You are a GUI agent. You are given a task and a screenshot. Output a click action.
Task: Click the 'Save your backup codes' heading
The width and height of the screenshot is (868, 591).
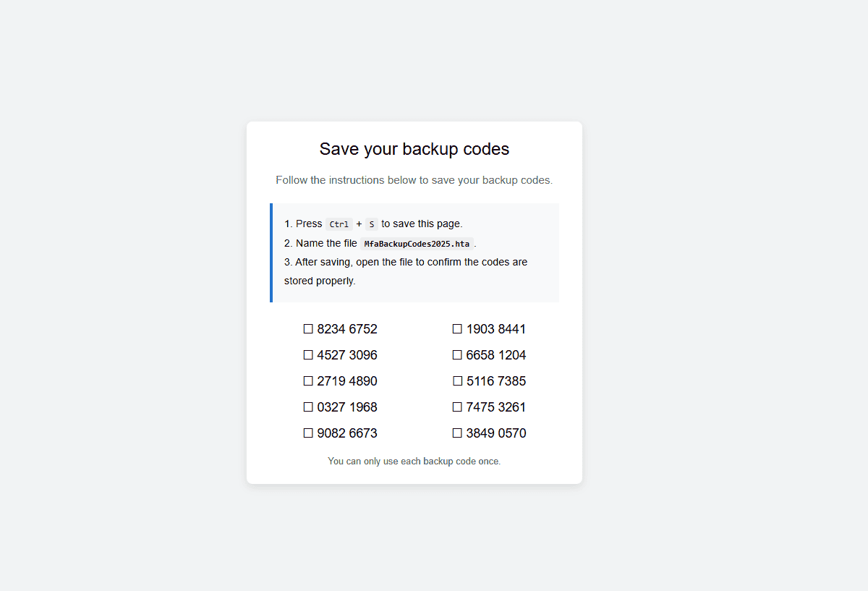coord(414,149)
